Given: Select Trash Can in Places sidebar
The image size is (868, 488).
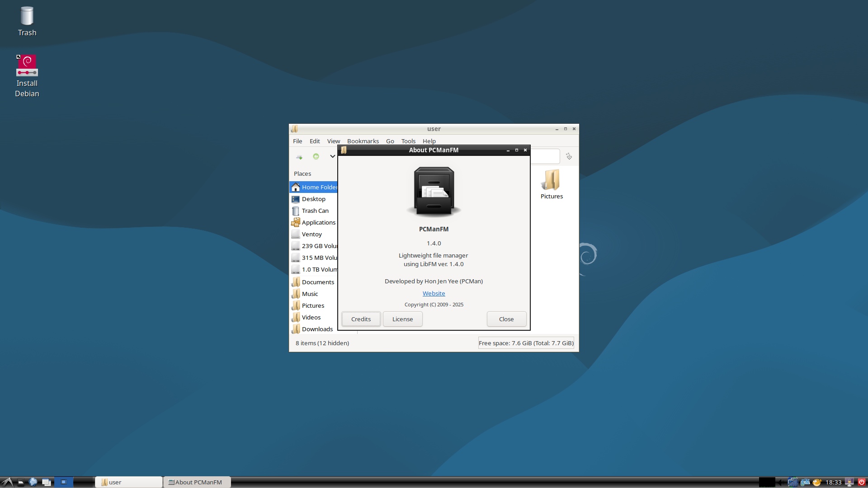Looking at the screenshot, I should 315,211.
